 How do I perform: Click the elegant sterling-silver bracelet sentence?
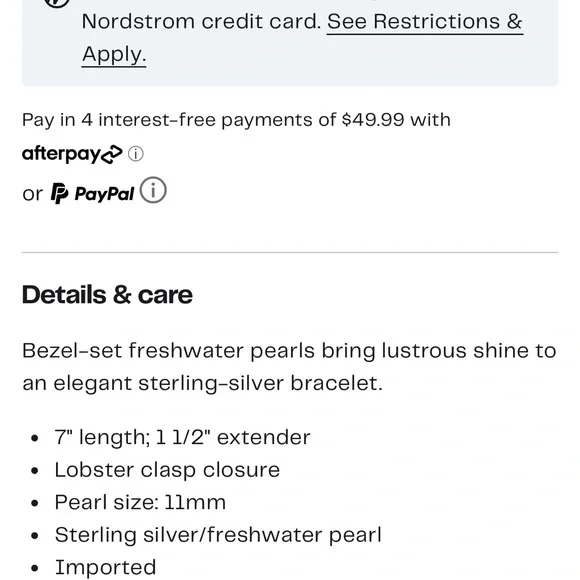(202, 383)
